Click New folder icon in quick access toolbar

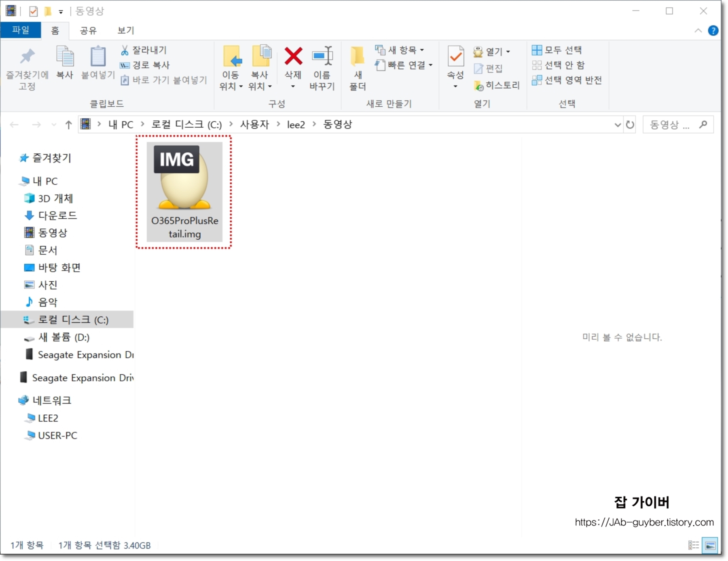[48, 11]
